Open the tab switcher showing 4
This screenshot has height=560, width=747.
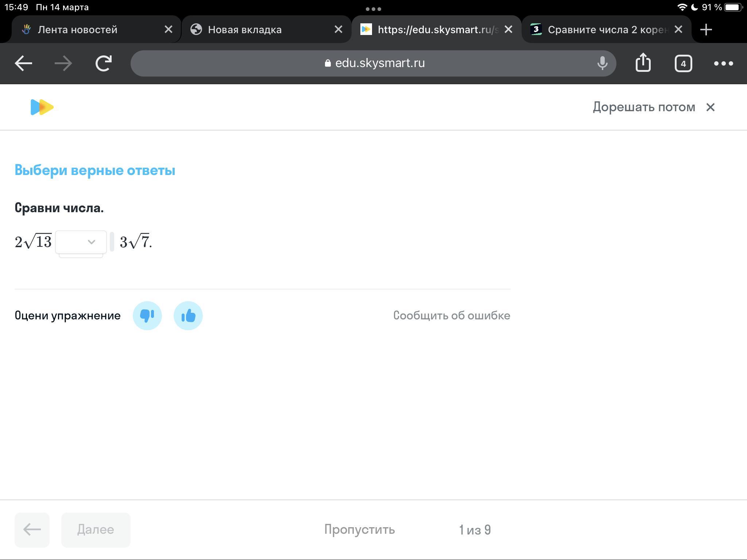pos(683,64)
